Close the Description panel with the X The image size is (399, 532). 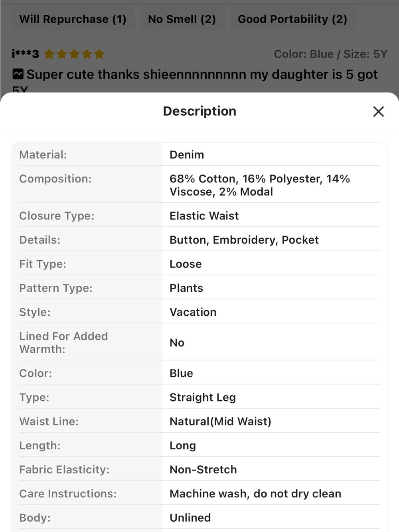pos(378,111)
